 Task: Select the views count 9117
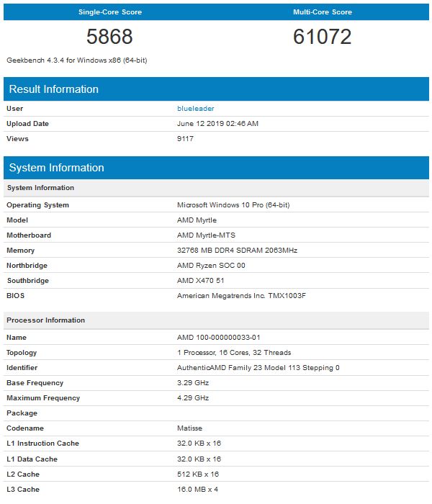(185, 139)
